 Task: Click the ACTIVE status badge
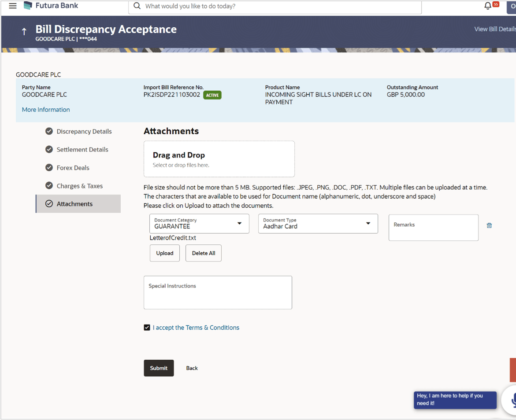click(x=212, y=95)
